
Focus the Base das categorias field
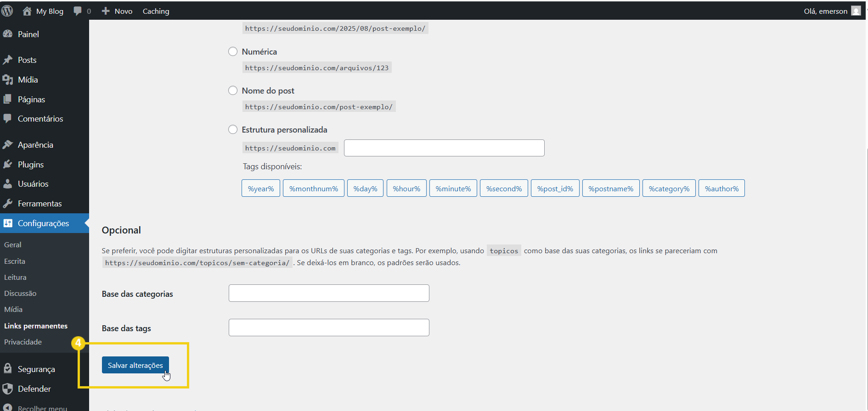(x=329, y=293)
